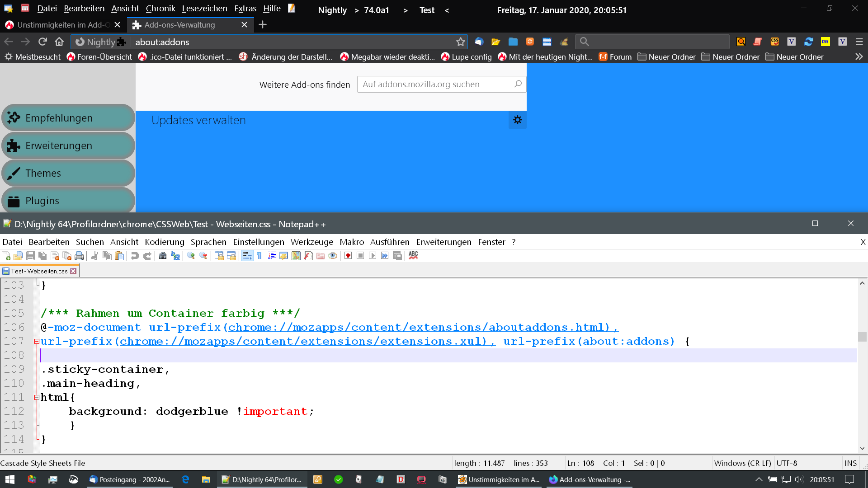Image resolution: width=868 pixels, height=488 pixels.
Task: Collapse fold marker at line 107
Action: [x=37, y=342]
